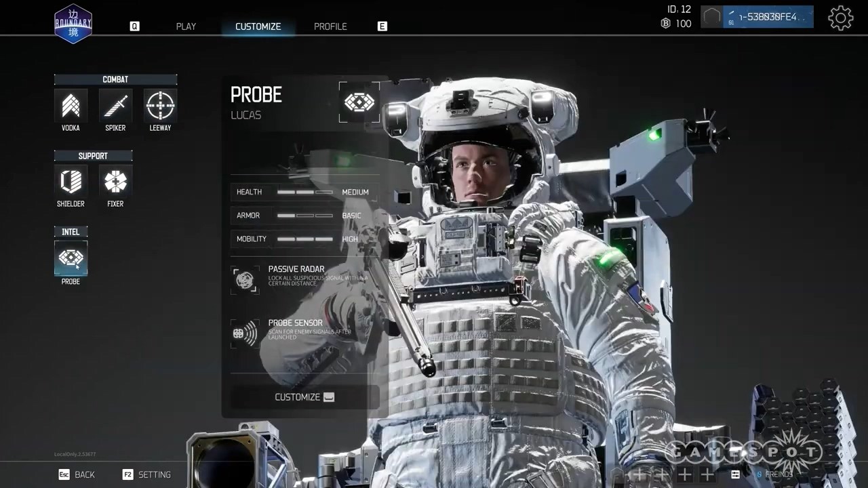Click the last plus party slot
The image size is (868, 488).
[707, 474]
